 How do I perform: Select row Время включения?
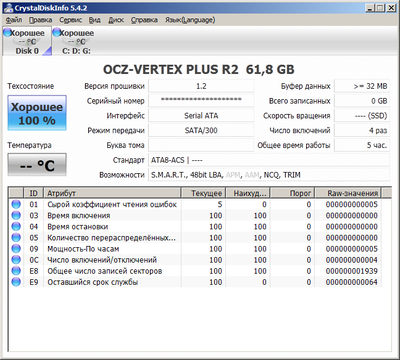click(195, 215)
